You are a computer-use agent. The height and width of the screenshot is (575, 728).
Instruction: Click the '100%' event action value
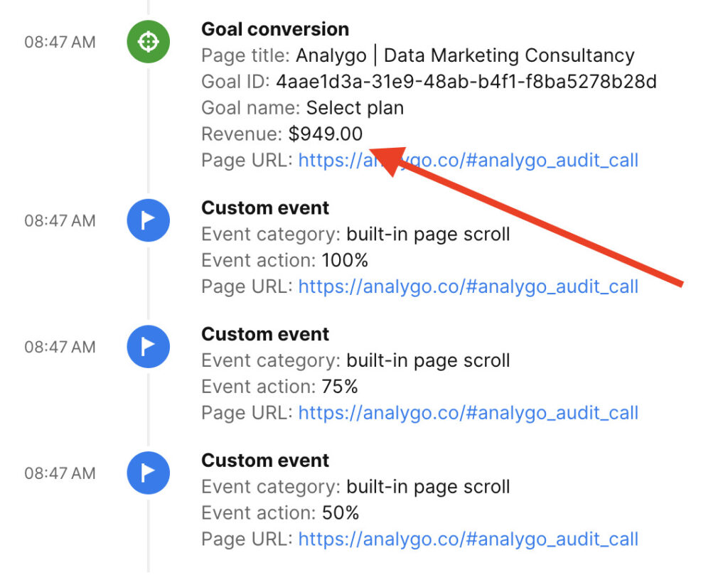click(345, 260)
